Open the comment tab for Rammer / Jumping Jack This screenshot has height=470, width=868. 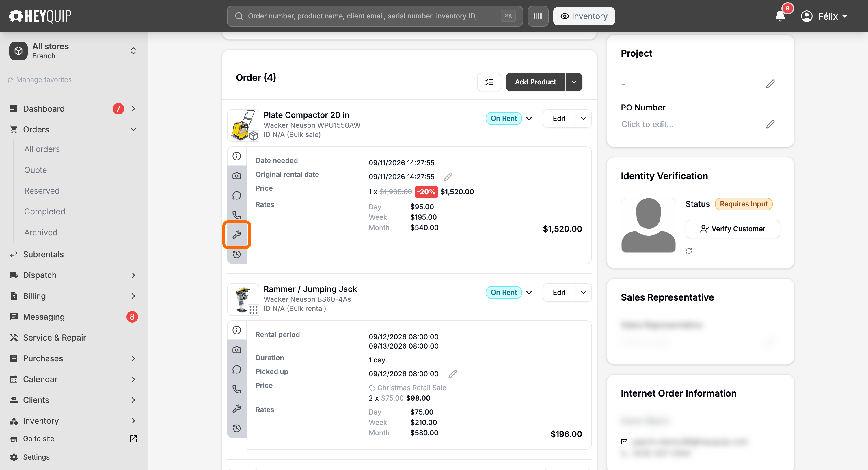click(237, 369)
